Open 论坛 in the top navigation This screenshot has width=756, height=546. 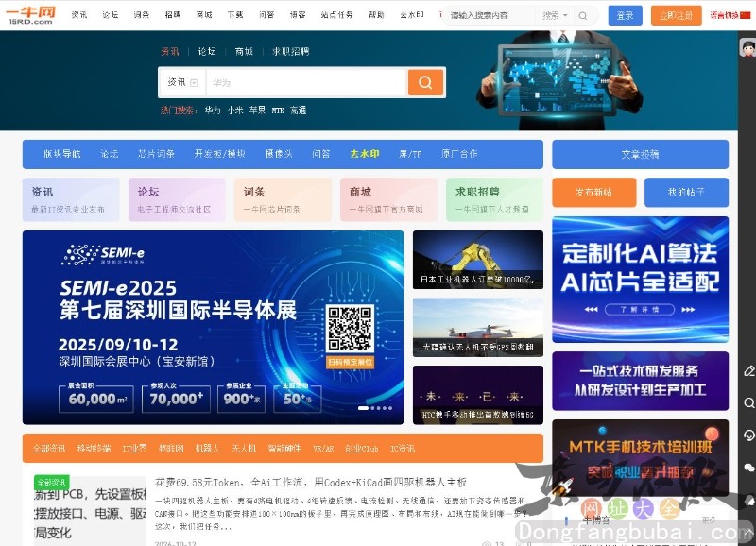(111, 15)
